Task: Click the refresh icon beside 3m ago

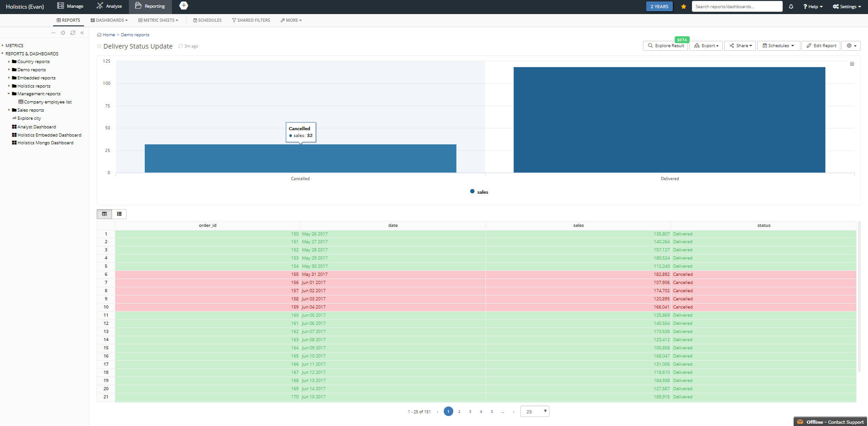Action: pos(181,46)
